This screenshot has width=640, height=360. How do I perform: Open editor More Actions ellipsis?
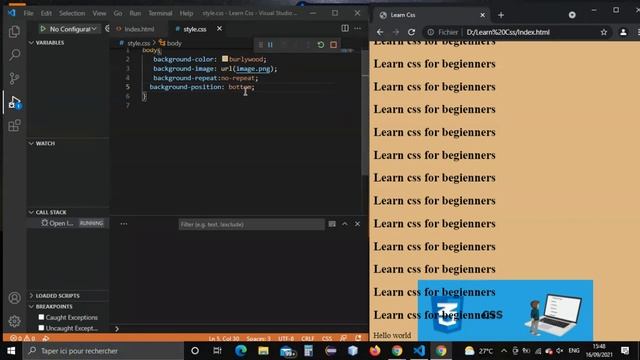(x=358, y=28)
